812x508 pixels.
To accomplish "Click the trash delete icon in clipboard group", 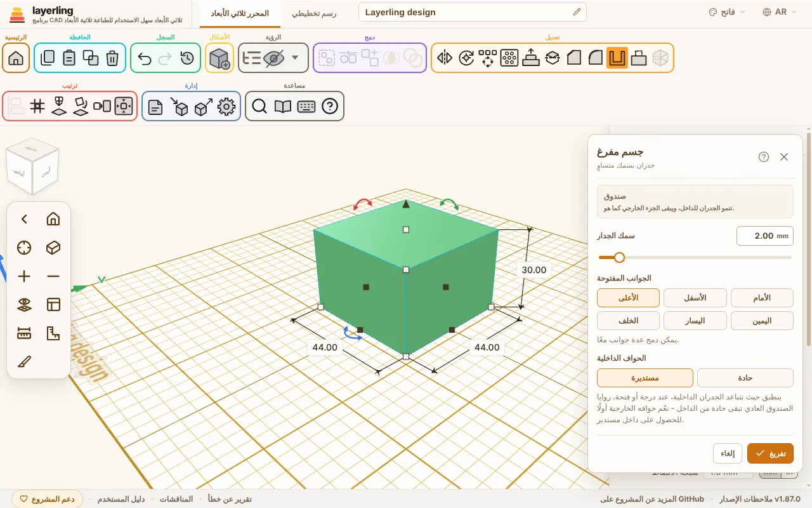I will [112, 58].
